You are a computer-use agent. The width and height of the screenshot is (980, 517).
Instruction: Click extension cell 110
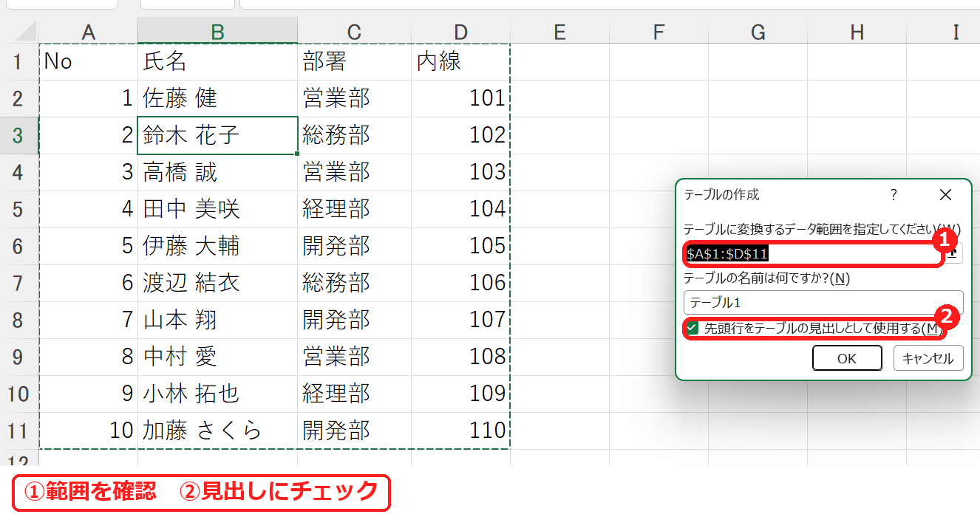pos(460,431)
